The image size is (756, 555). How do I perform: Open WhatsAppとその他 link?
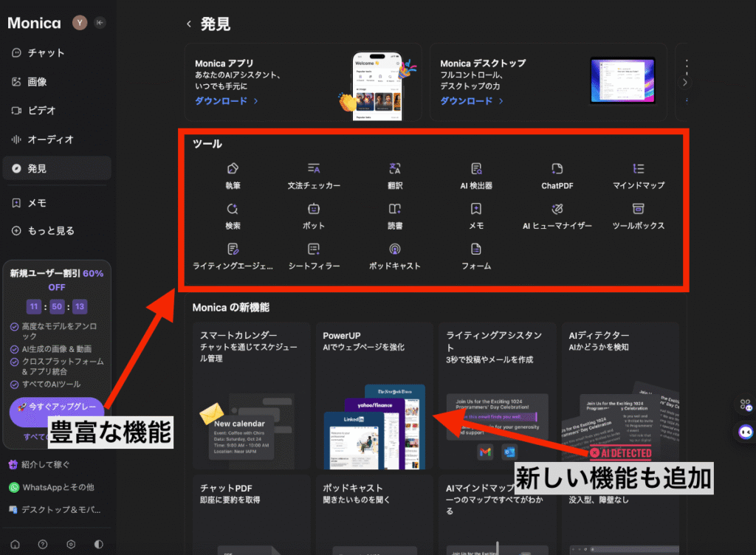52,487
